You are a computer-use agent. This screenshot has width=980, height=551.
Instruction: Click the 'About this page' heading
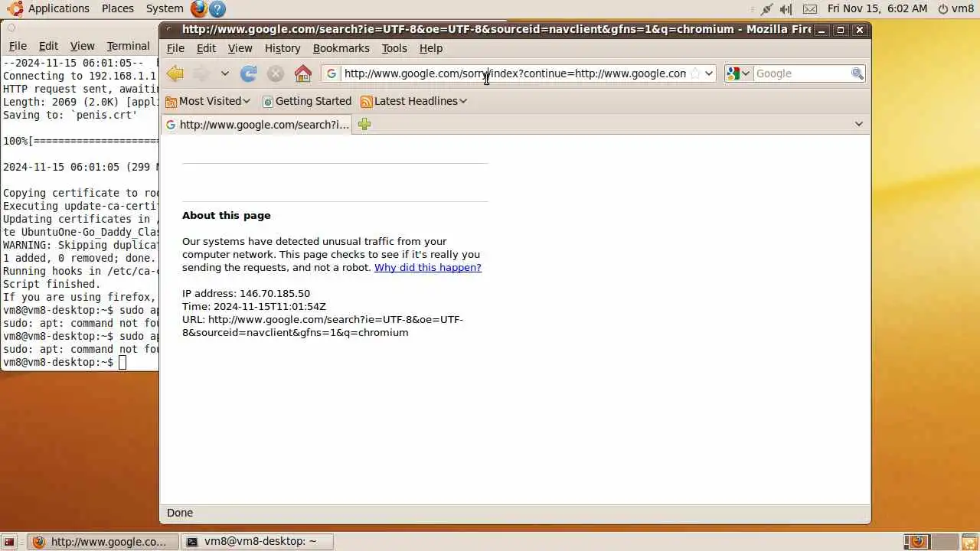pos(227,216)
